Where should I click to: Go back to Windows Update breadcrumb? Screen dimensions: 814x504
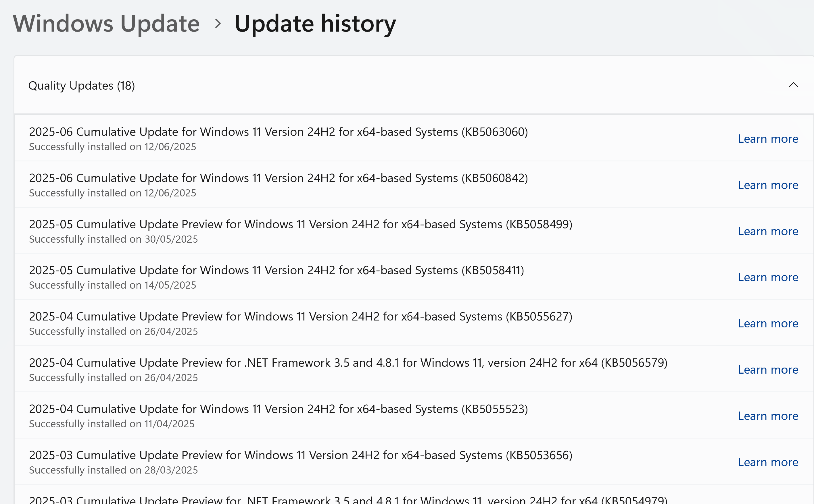106,24
